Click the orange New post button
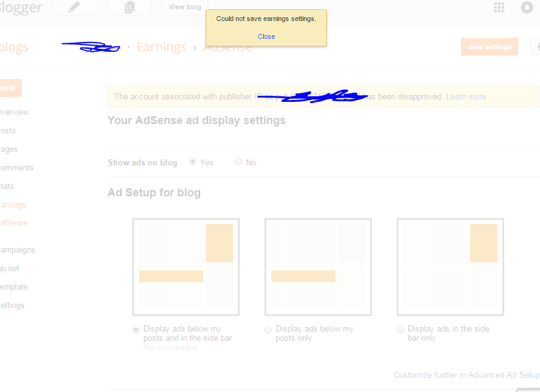The width and height of the screenshot is (540, 392). click(11, 88)
